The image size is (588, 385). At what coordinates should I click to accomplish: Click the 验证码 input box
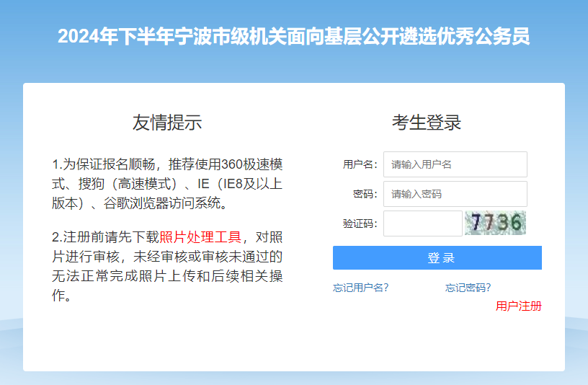(422, 224)
